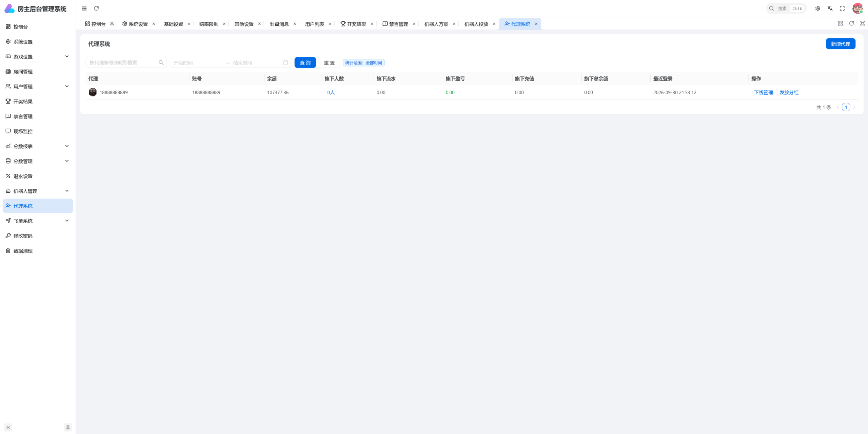Click the pin icon at sidebar bottom
This screenshot has width=868, height=434.
[x=68, y=427]
